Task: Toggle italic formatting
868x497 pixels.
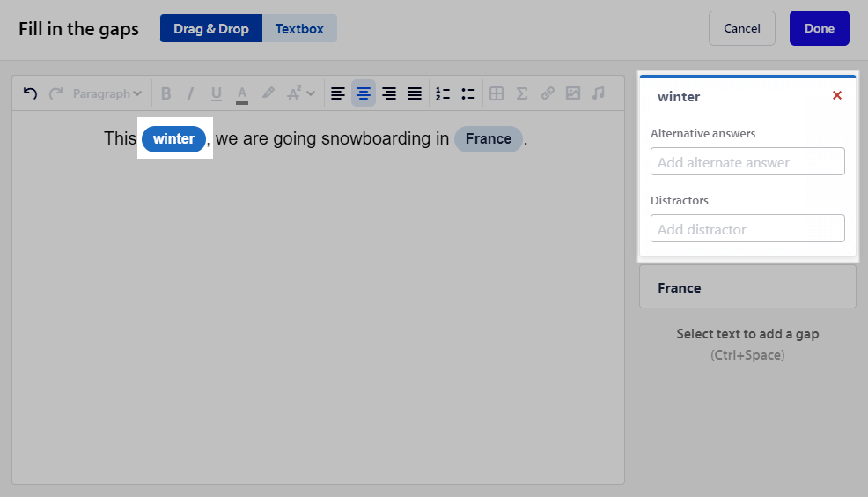Action: 190,93
